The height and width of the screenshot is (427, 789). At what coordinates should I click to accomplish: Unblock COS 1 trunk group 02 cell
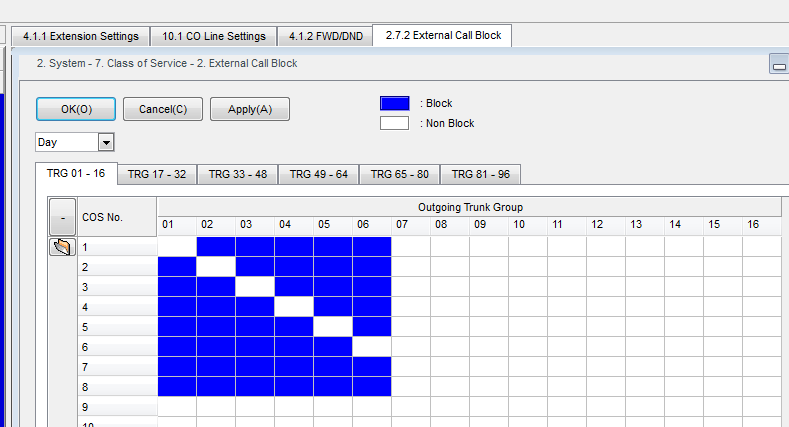click(x=216, y=247)
